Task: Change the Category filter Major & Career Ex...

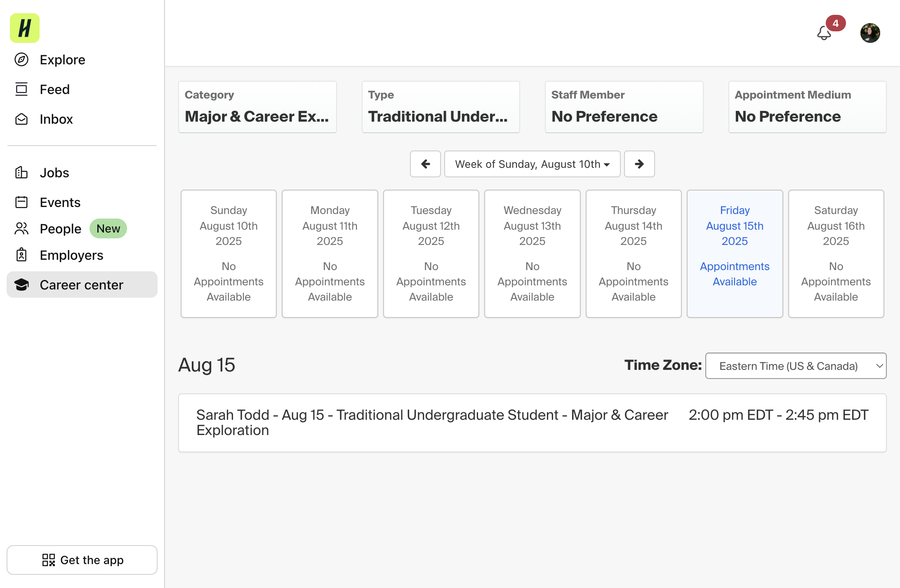Action: click(257, 107)
